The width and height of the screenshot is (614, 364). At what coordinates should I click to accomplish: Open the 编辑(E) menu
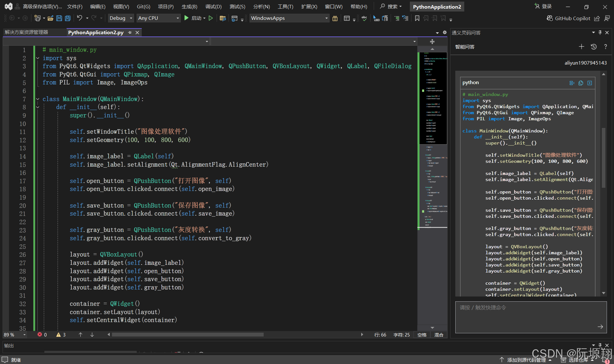coord(98,6)
